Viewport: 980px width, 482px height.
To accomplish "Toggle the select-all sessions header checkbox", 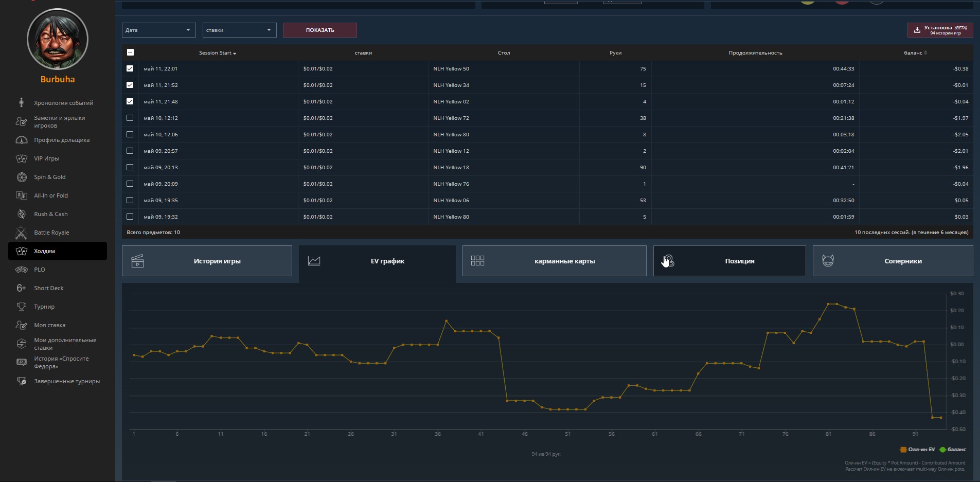I will click(130, 52).
